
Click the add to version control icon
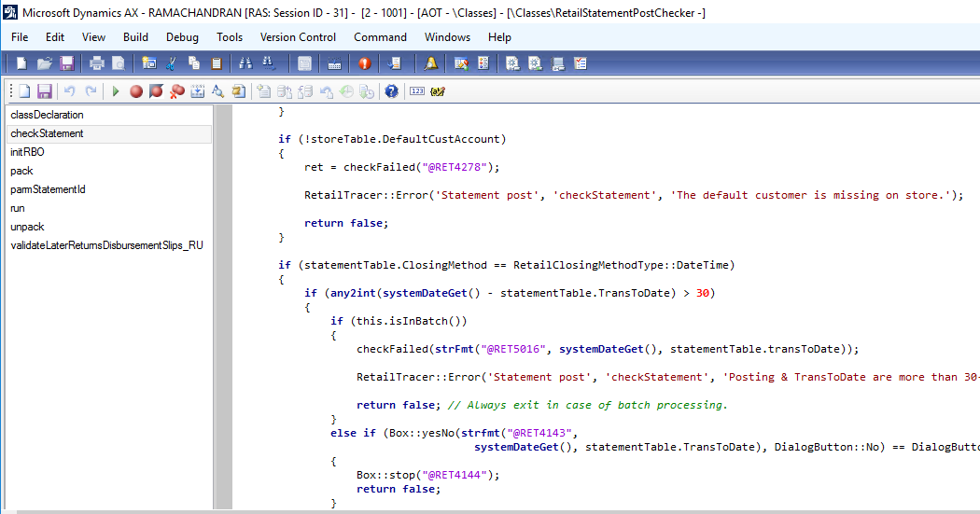click(x=264, y=91)
